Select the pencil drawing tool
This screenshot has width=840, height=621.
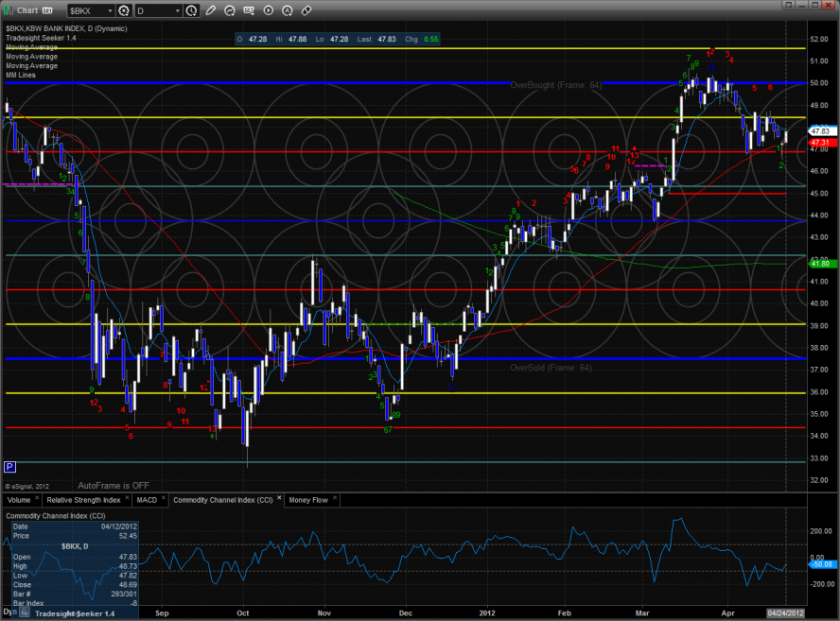[211, 10]
